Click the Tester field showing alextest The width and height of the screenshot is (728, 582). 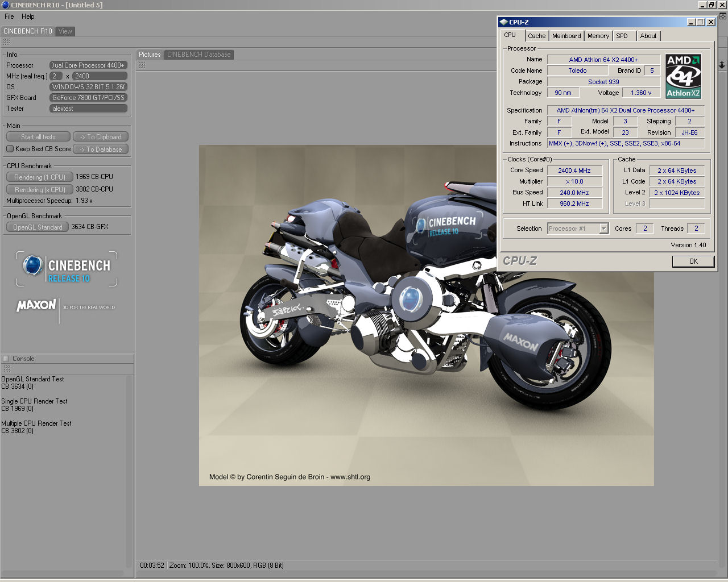88,109
